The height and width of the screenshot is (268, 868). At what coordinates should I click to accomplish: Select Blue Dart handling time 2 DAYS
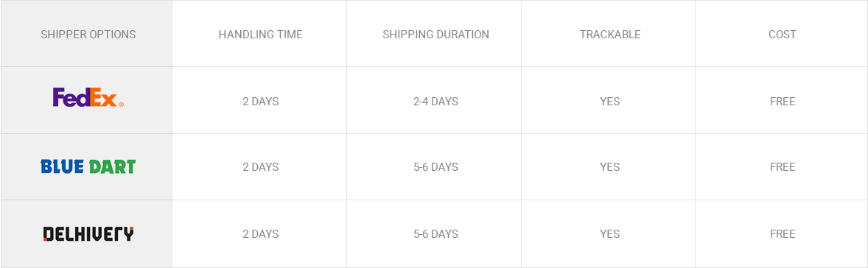[260, 167]
